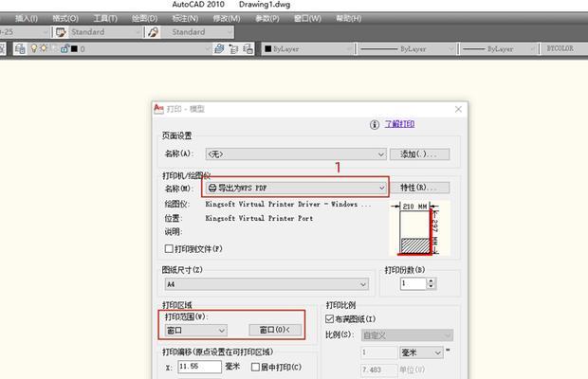
Task: Open the 插入(I) menu
Action: click(x=27, y=18)
